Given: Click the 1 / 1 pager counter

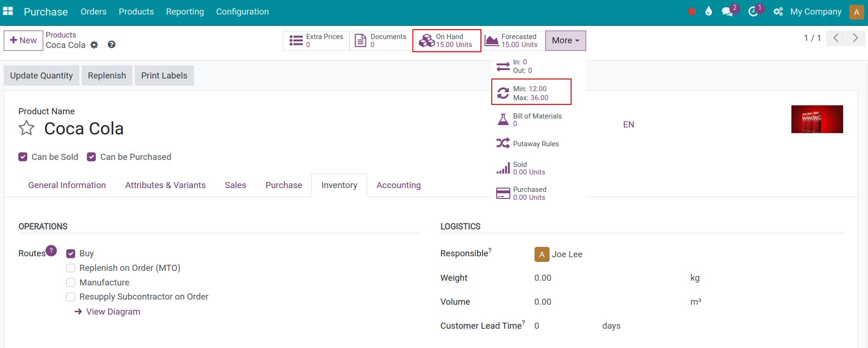Looking at the screenshot, I should 812,38.
